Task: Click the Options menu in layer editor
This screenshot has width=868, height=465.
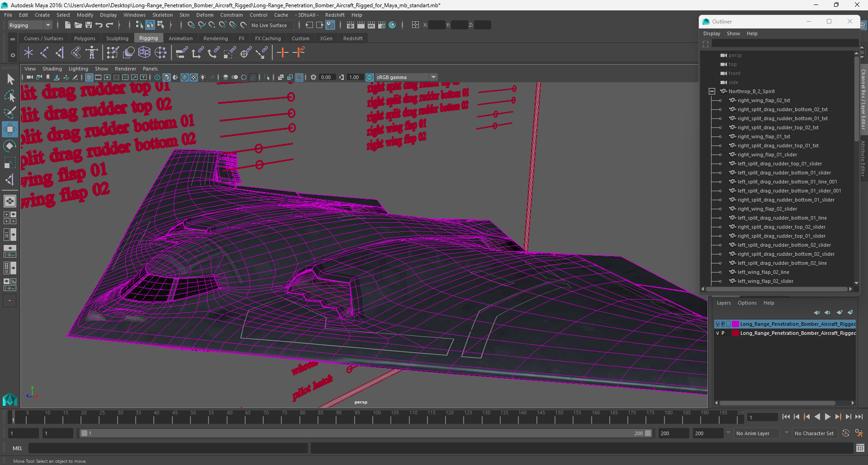Action: [x=747, y=303]
